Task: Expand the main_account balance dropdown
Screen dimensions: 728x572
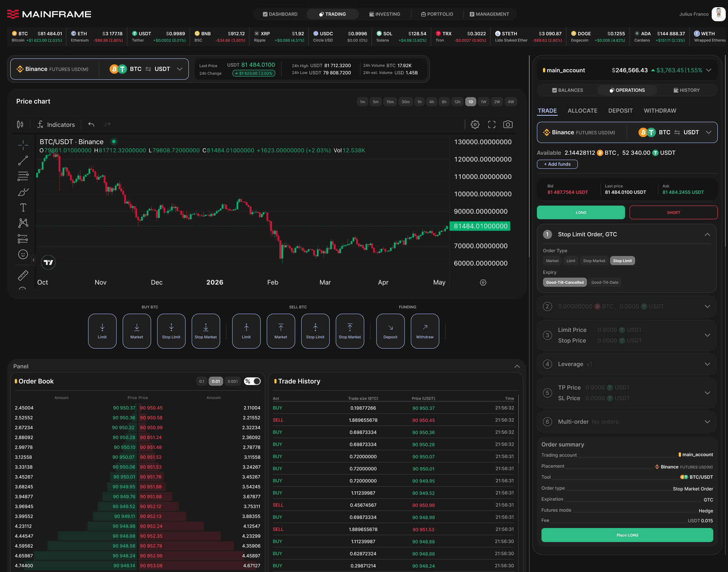Action: pos(709,70)
